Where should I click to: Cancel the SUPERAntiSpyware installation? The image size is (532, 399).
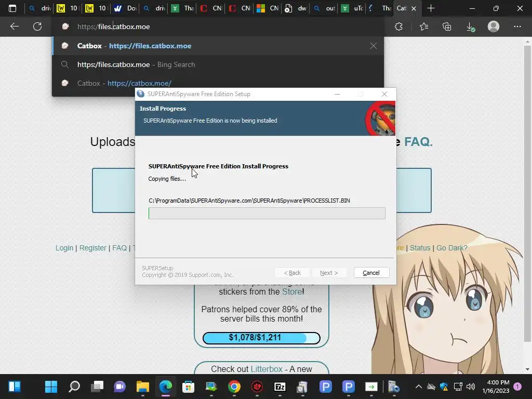pyautogui.click(x=371, y=273)
